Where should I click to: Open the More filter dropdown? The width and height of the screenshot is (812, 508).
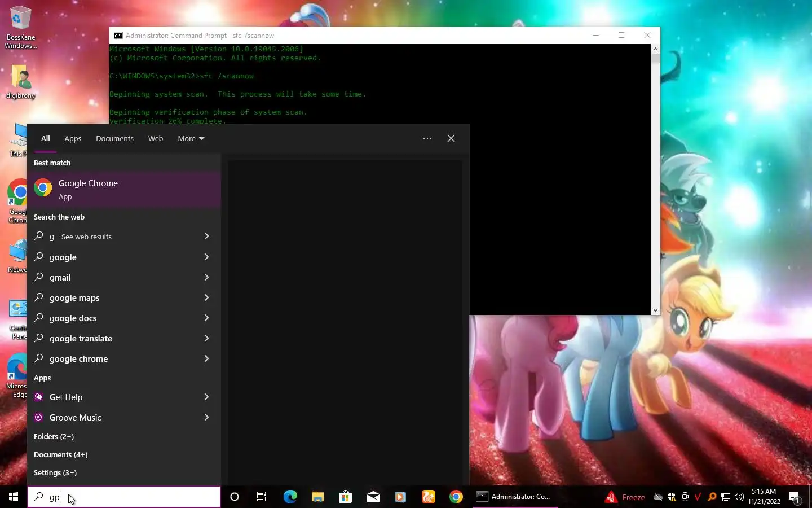[191, 138]
